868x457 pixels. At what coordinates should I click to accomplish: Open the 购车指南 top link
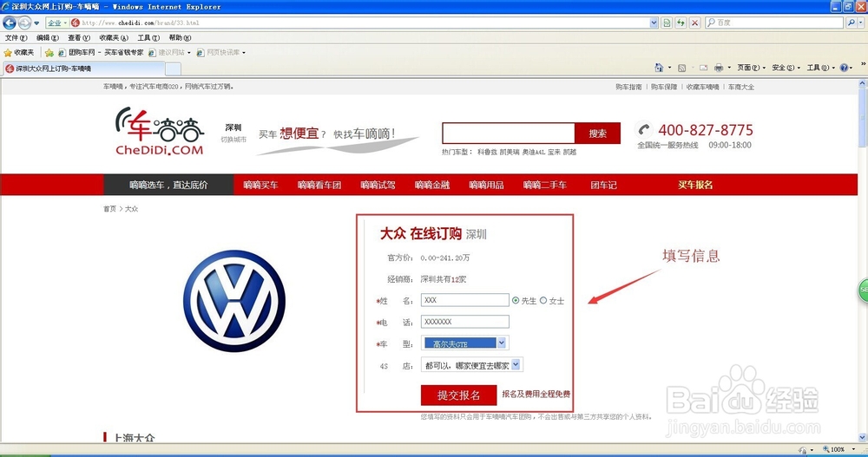pyautogui.click(x=628, y=87)
